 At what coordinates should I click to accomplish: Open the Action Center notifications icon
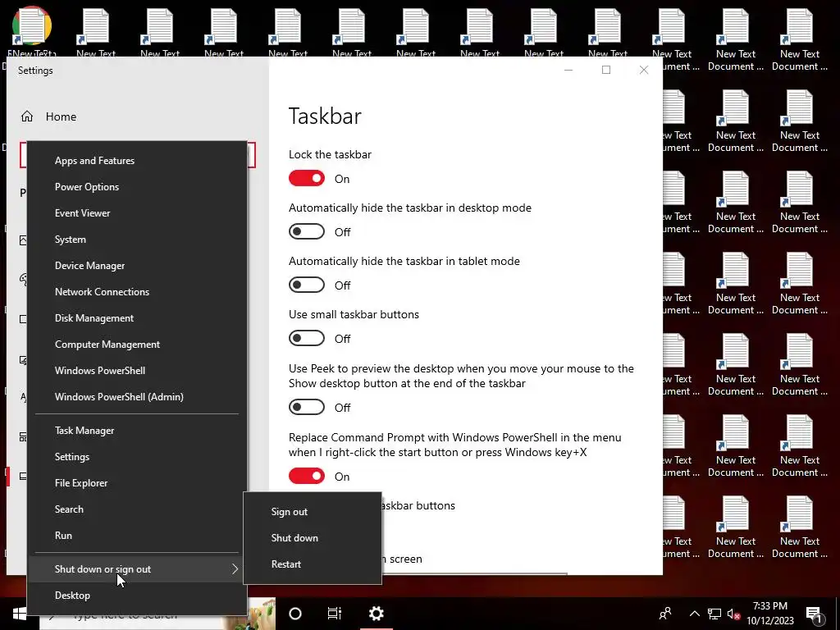tap(815, 614)
